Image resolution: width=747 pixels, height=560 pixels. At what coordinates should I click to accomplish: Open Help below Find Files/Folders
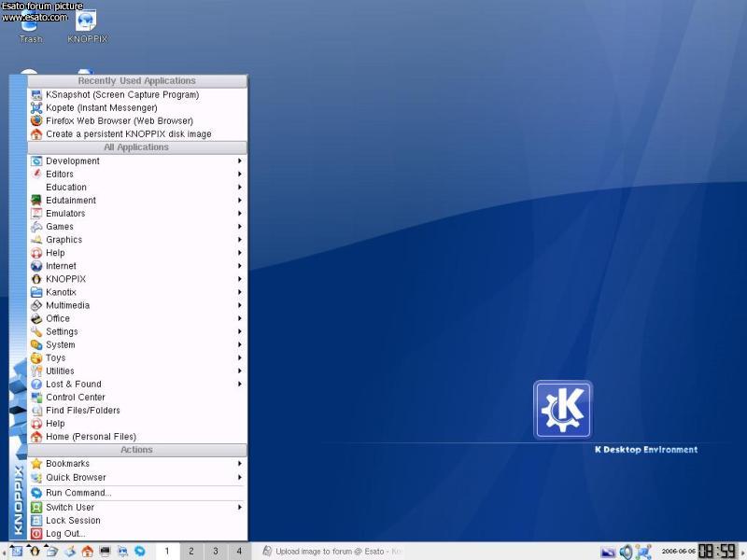pyautogui.click(x=137, y=424)
